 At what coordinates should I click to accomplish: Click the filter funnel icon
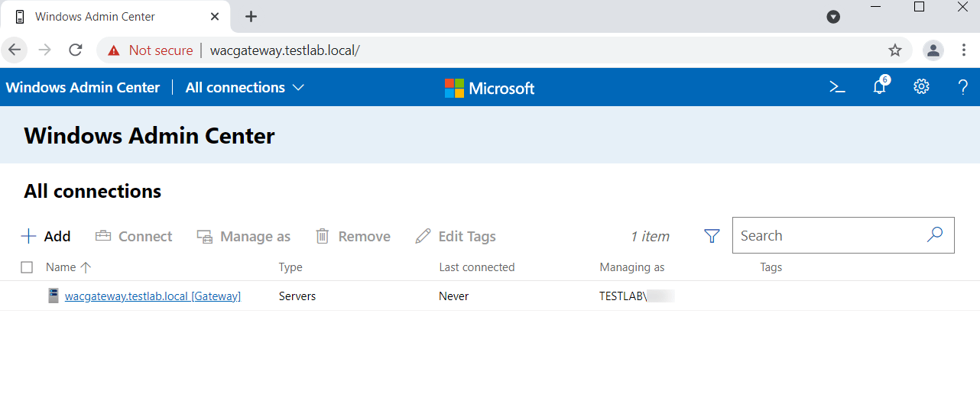712,236
